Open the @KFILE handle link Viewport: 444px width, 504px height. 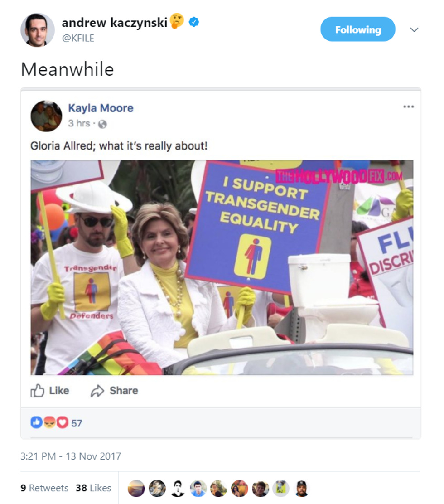pyautogui.click(x=78, y=38)
